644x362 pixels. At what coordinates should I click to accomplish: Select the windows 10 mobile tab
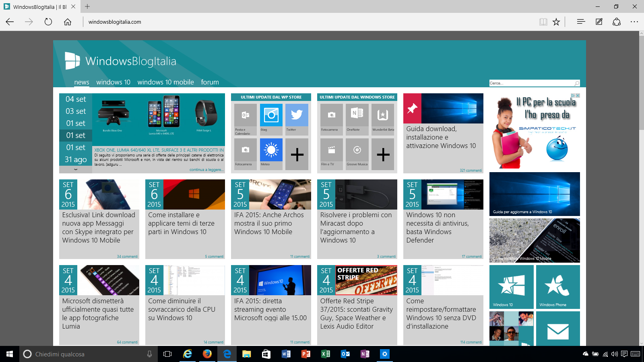pyautogui.click(x=165, y=82)
